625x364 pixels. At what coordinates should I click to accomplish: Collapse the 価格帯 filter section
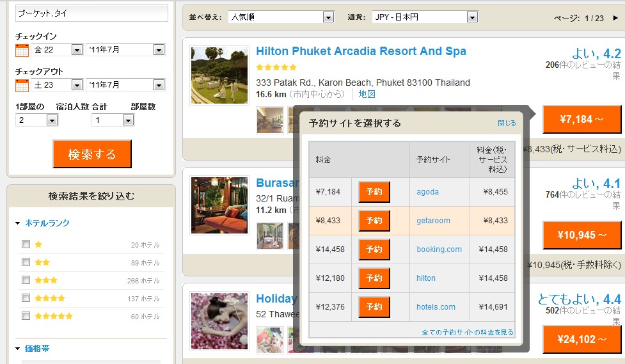(x=18, y=349)
